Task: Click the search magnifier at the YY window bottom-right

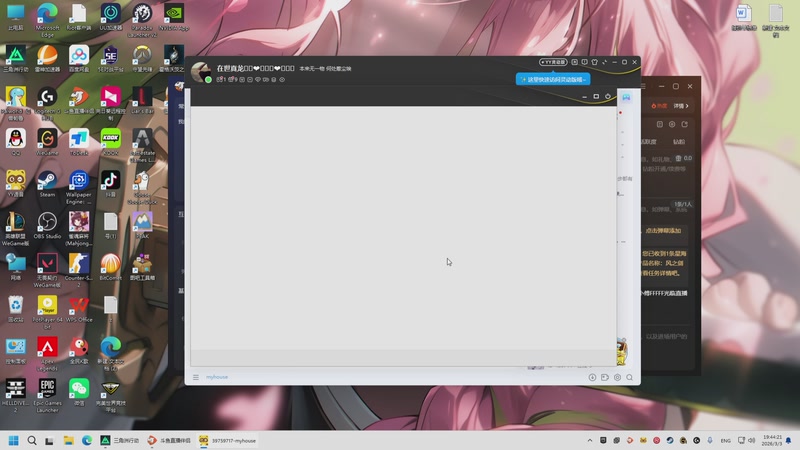Action: pos(630,378)
